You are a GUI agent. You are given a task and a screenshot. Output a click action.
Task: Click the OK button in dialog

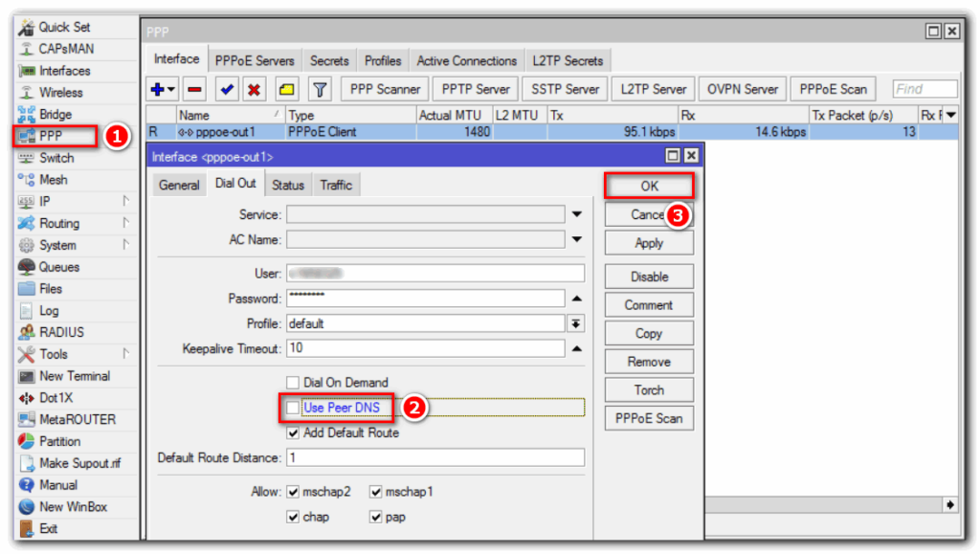(x=649, y=186)
